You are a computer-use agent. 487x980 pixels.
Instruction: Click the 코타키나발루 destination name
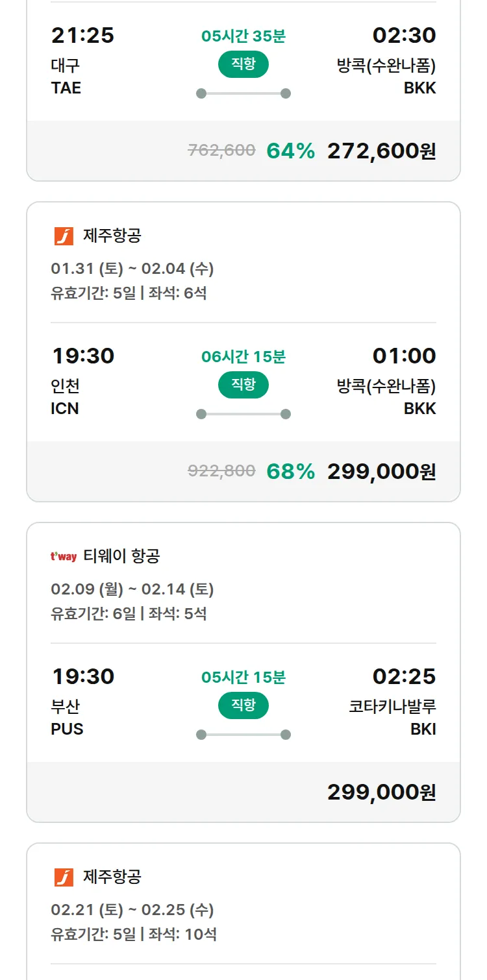tap(392, 707)
